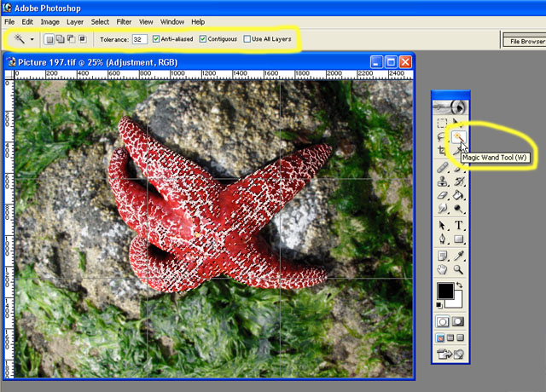The height and width of the screenshot is (392, 546).
Task: Uncheck the Contiguous checkbox
Action: 203,39
